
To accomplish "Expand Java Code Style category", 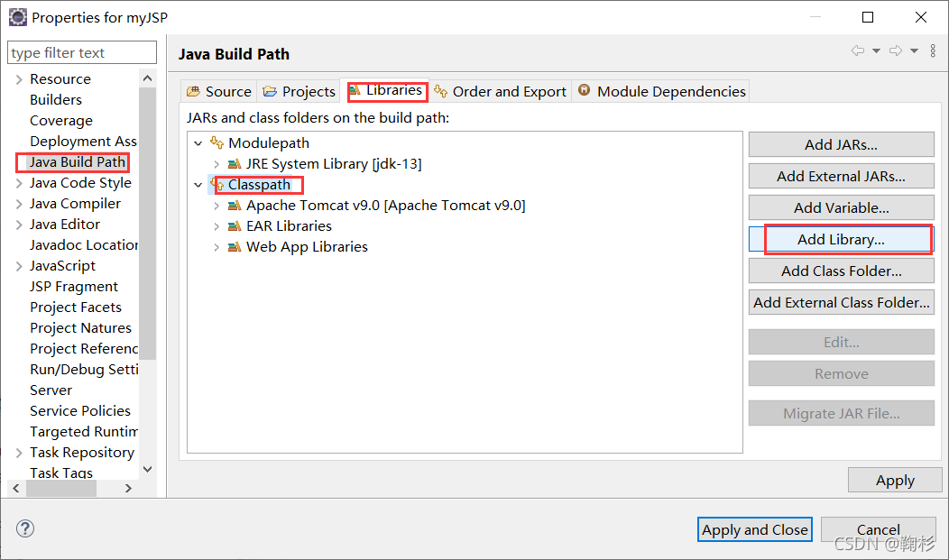I will 19,183.
